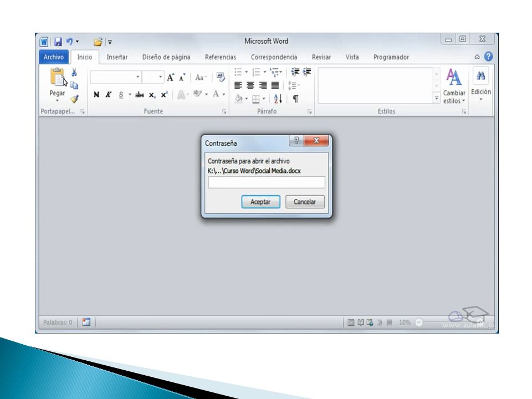The width and height of the screenshot is (532, 399).
Task: Switch to the Programador tab
Action: point(391,57)
